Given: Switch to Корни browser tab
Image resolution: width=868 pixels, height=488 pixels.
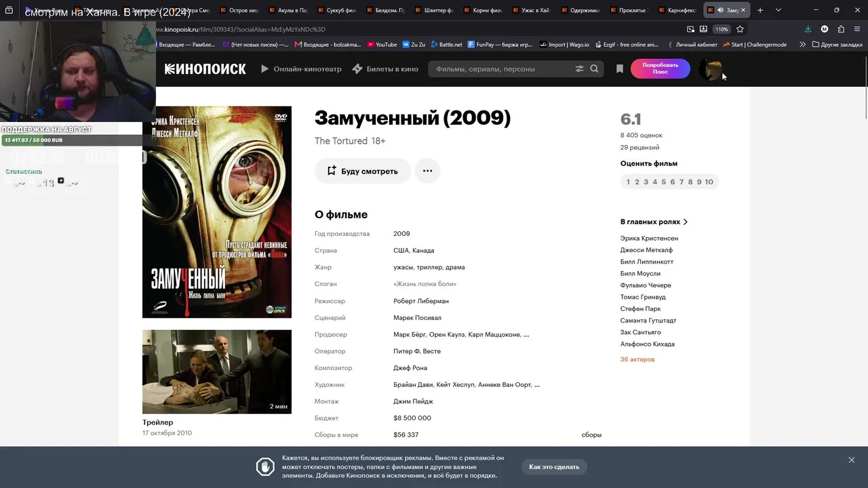Looking at the screenshot, I should click(483, 10).
